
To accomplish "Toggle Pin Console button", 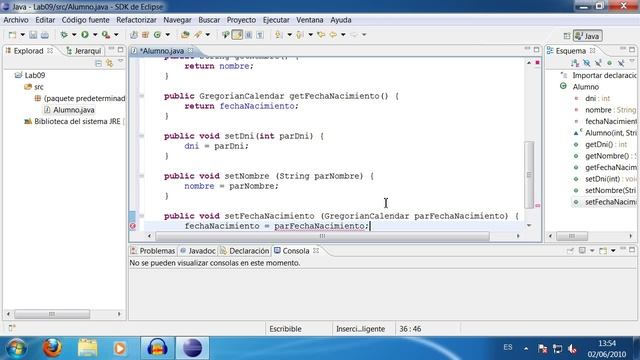I will pyautogui.click(x=570, y=251).
